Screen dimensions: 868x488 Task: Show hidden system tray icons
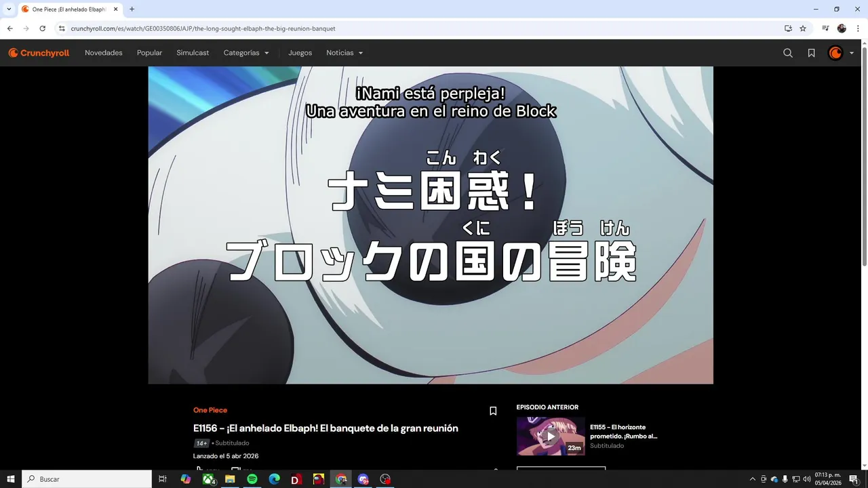click(x=752, y=479)
